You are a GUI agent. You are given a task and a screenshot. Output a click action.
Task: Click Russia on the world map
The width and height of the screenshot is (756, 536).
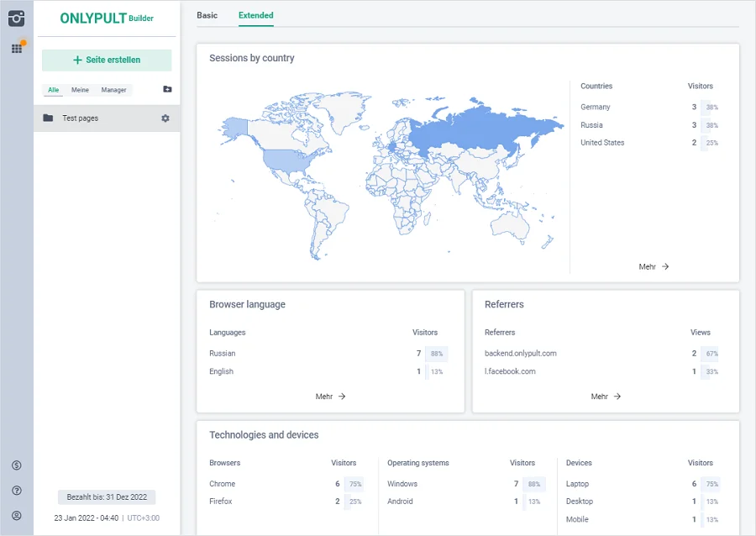487,130
